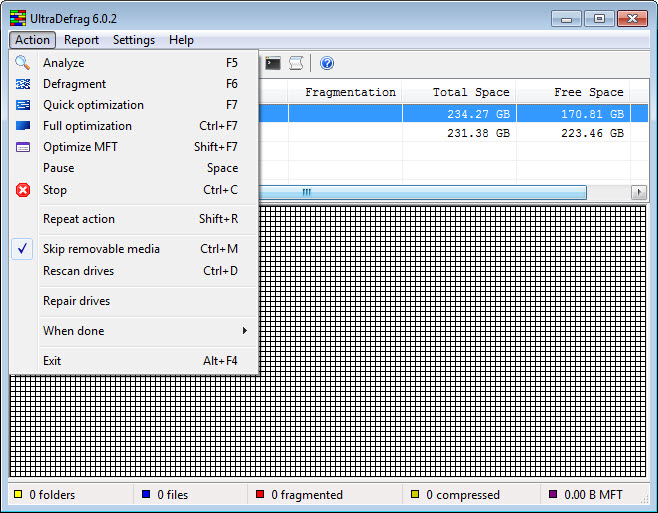Select the drive row with 231.38 GB
The image size is (658, 513).
pos(453,133)
